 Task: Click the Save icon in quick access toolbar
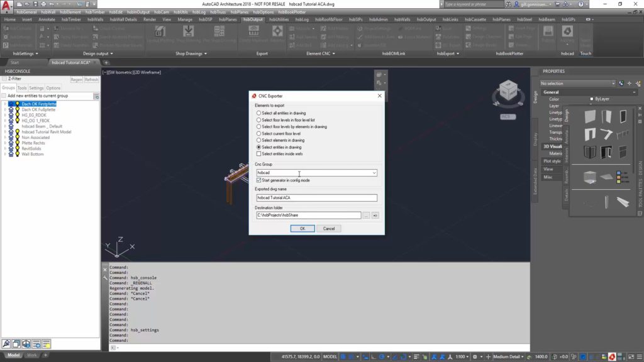pyautogui.click(x=35, y=4)
